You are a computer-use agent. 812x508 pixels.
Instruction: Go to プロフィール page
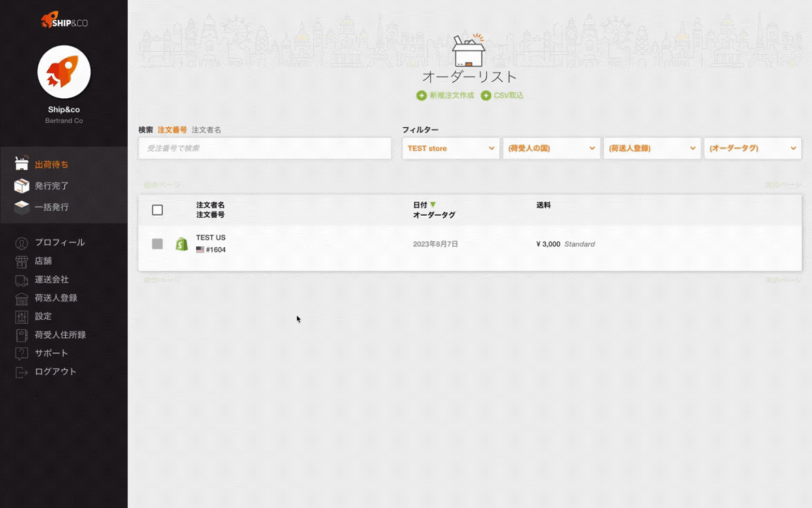59,242
